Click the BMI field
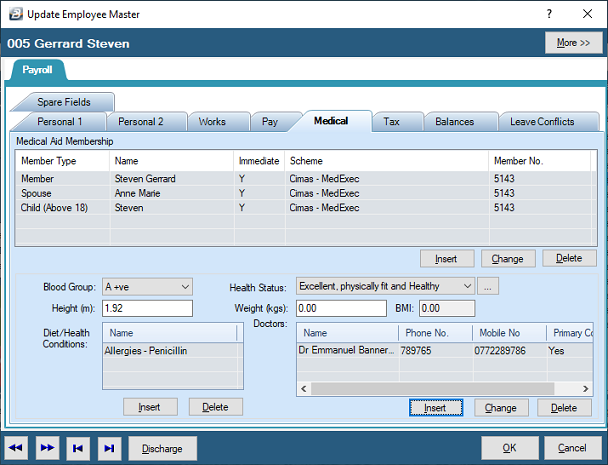The height and width of the screenshot is (465, 608). [x=447, y=308]
